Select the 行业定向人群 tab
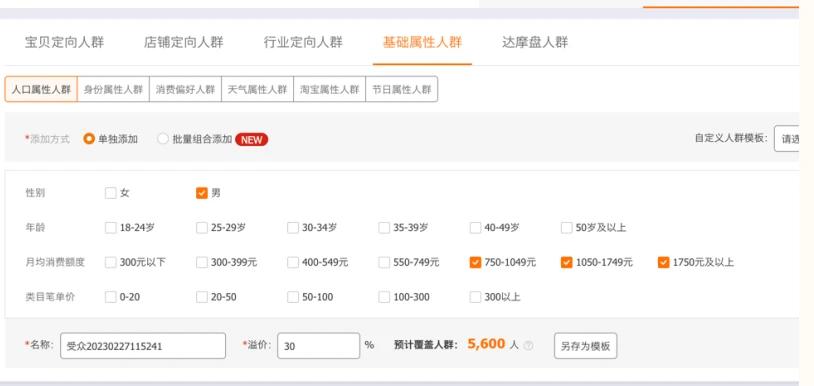The image size is (814, 386). click(x=303, y=43)
